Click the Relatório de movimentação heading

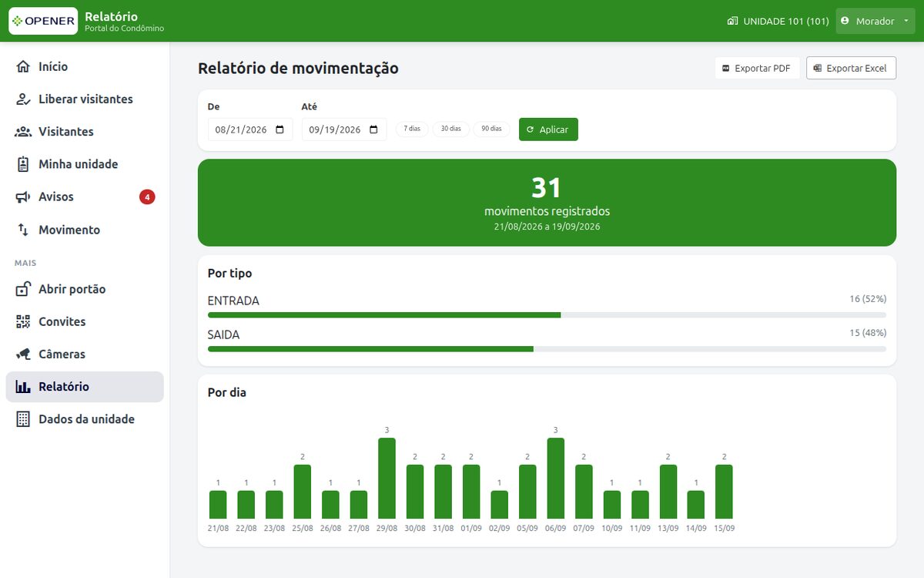tap(298, 68)
